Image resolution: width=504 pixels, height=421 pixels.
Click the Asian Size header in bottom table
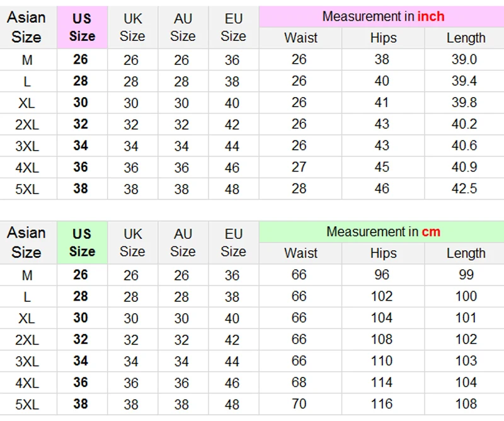tap(26, 243)
